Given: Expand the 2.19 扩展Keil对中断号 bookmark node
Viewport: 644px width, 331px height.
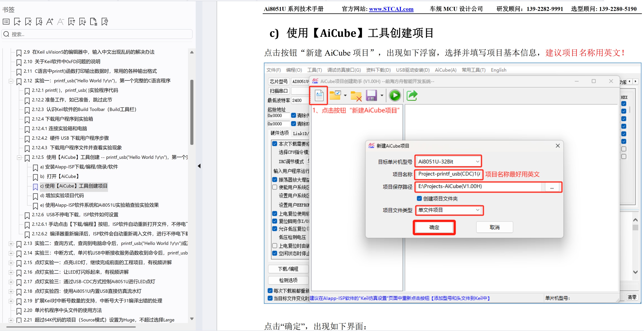Looking at the screenshot, I should 11,301.
